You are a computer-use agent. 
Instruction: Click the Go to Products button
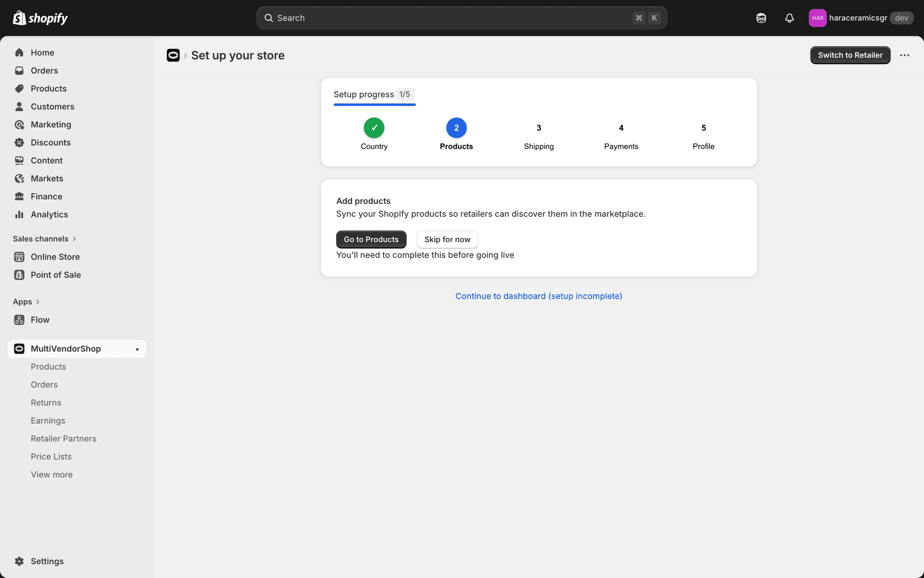[371, 239]
